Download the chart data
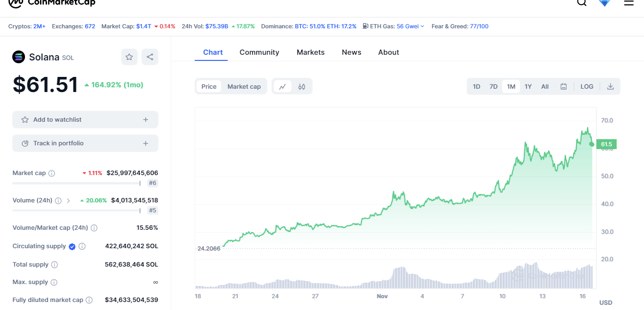Image resolution: width=644 pixels, height=310 pixels. pos(610,86)
